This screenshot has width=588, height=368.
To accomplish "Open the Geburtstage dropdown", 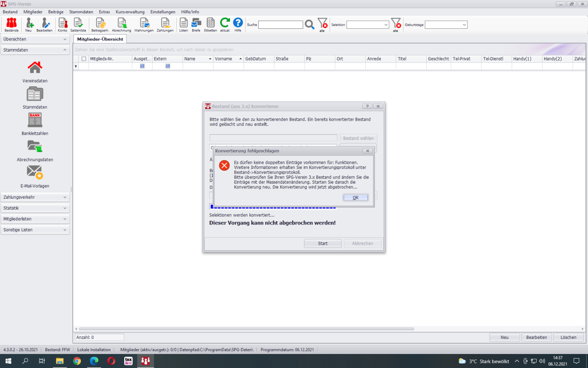I will (x=446, y=25).
